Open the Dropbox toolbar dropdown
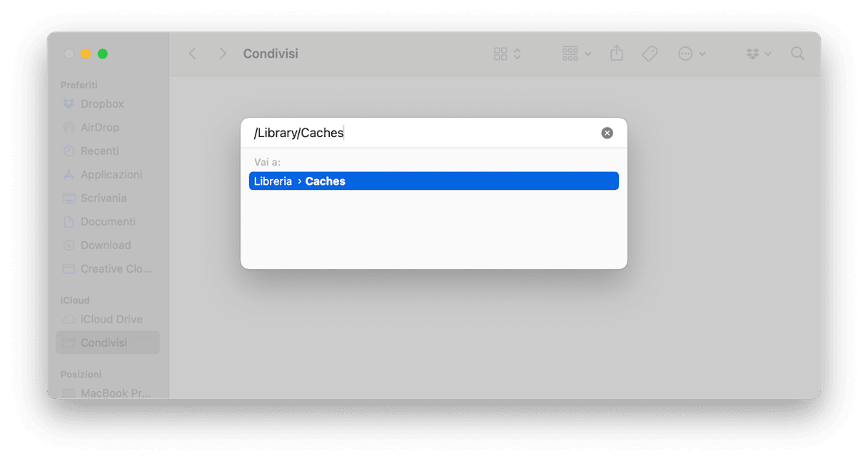Image resolution: width=868 pixels, height=461 pixels. (758, 54)
